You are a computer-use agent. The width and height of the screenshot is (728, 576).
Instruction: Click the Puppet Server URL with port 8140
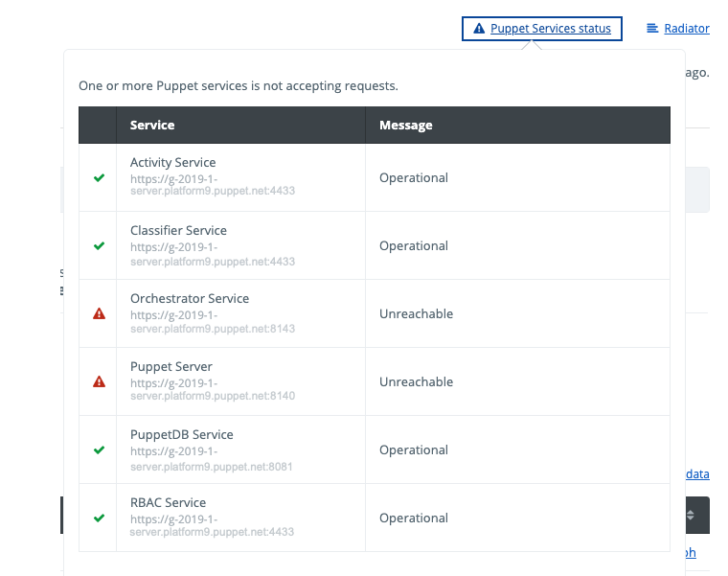213,389
